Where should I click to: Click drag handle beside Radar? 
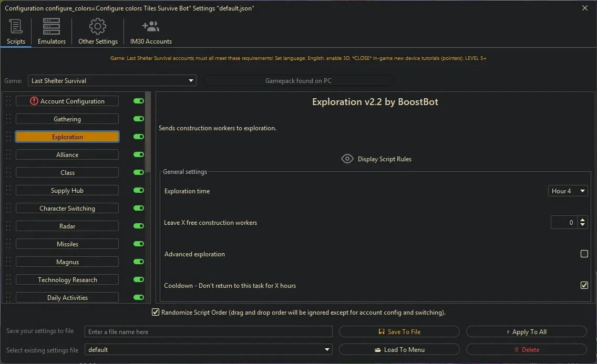coord(8,226)
